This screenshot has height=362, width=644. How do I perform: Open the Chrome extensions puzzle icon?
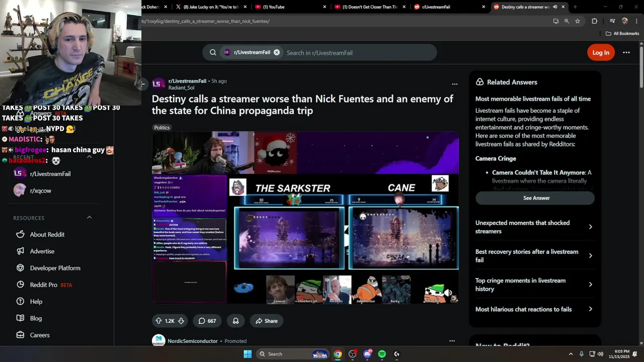(x=595, y=21)
